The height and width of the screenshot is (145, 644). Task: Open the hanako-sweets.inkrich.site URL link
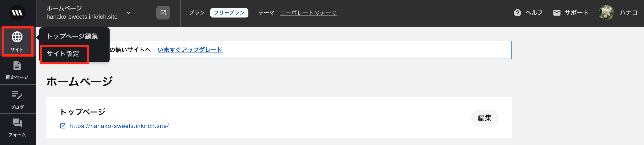click(x=119, y=126)
